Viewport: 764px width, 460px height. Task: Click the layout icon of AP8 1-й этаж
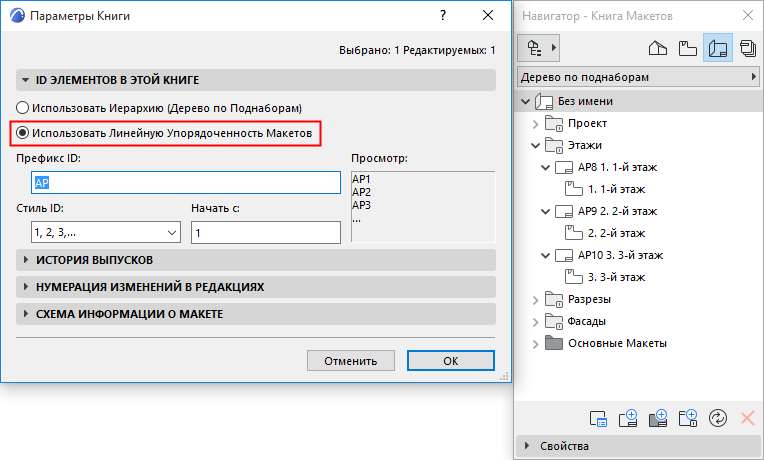pyautogui.click(x=564, y=168)
